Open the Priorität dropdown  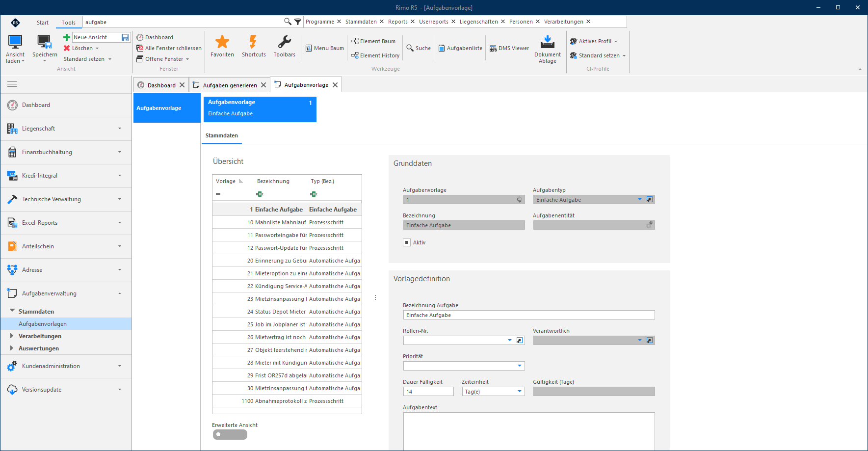coord(520,366)
